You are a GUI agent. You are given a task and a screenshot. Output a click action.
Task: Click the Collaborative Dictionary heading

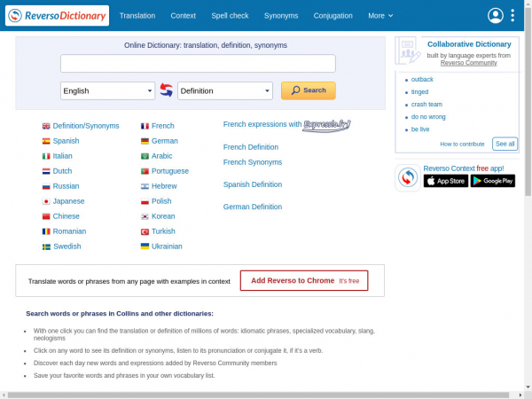point(469,44)
